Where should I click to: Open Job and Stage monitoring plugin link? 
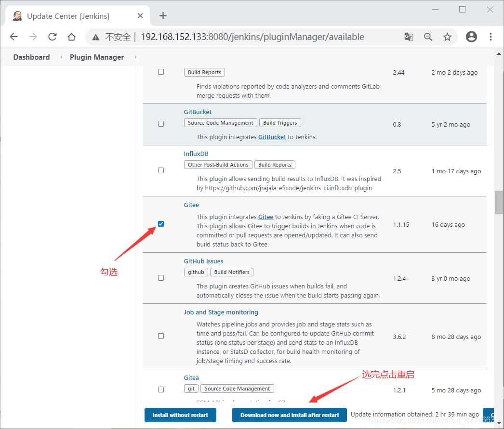[221, 312]
